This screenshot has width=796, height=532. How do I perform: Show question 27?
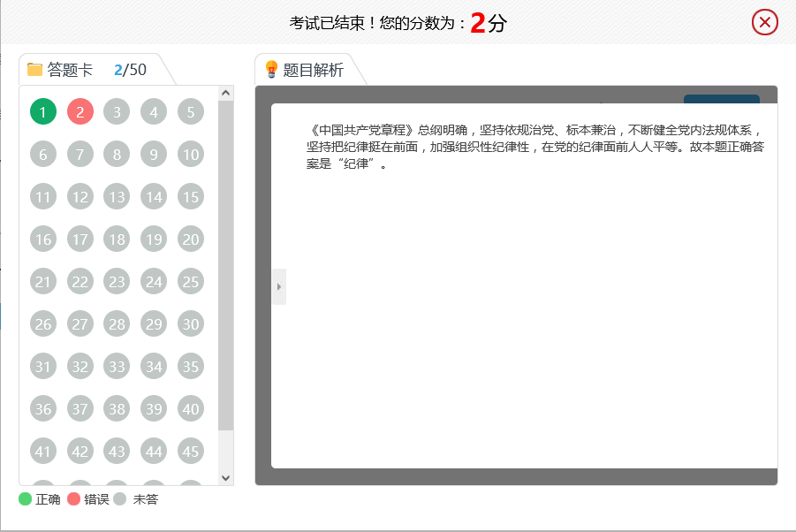[x=80, y=323]
